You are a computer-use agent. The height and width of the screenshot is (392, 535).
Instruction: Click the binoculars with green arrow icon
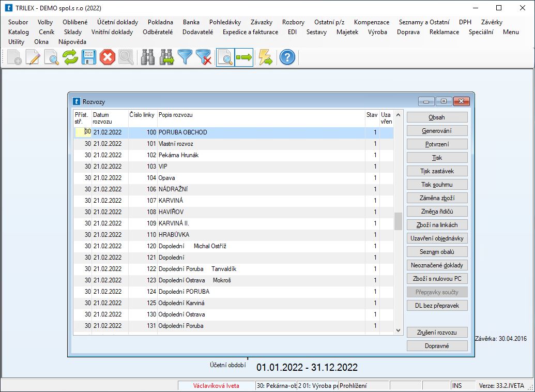pyautogui.click(x=166, y=57)
